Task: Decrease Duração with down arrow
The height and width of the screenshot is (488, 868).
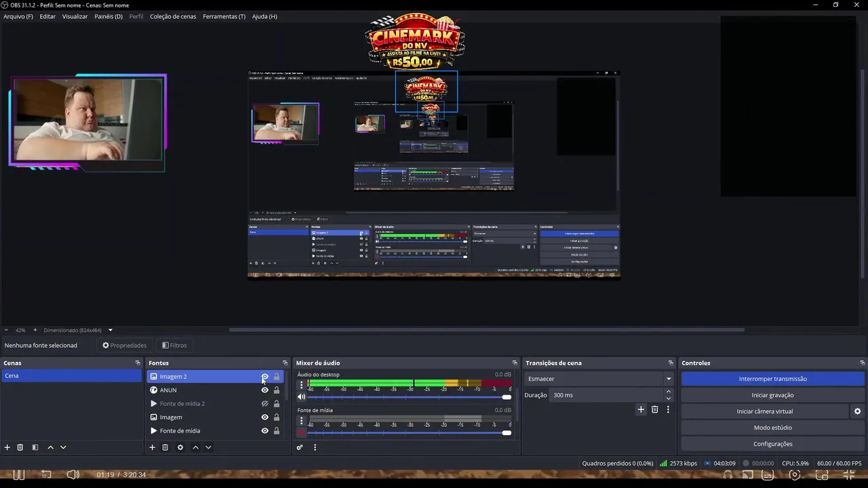Action: pyautogui.click(x=668, y=399)
